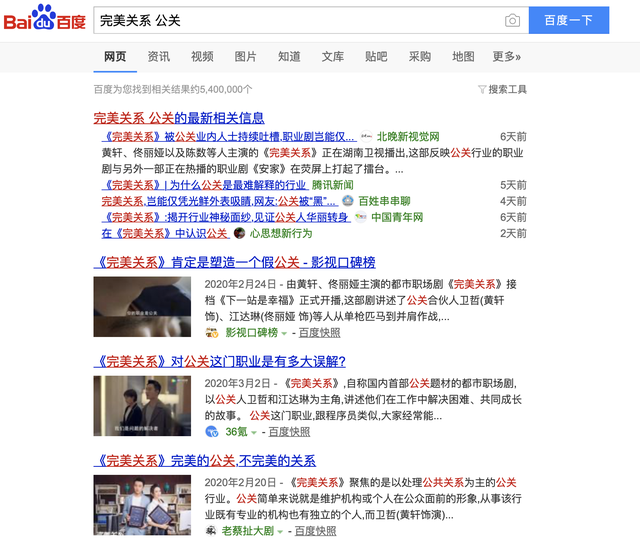The image size is (640, 545).
Task: Open 百度快照 for the 老蔡扯大剧 result
Action: (x=316, y=531)
